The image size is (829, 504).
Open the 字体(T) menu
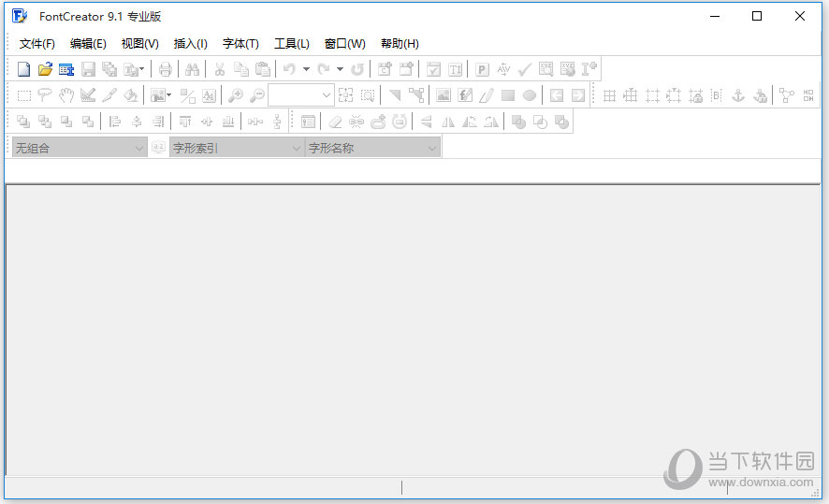[x=240, y=43]
